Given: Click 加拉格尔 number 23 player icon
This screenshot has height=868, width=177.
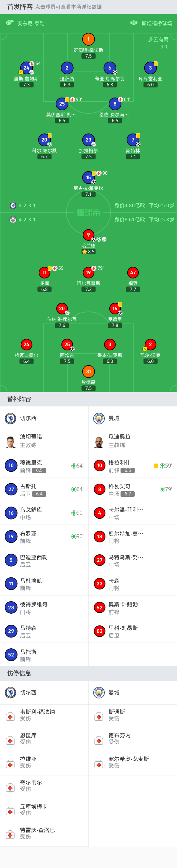Looking at the screenshot, I should [88, 140].
